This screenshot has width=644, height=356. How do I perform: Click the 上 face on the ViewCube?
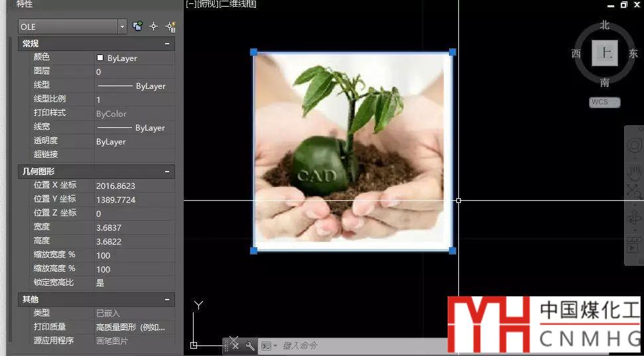[x=604, y=53]
